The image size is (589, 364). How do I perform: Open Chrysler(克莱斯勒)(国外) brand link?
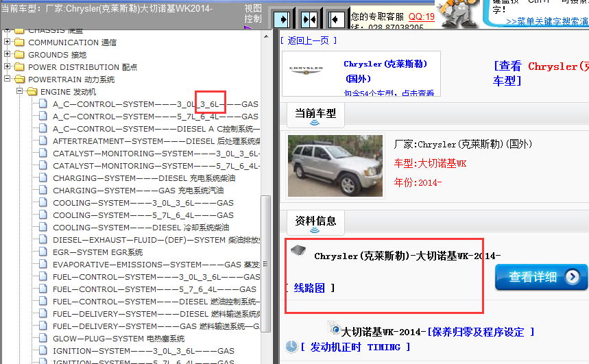pyautogui.click(x=385, y=71)
